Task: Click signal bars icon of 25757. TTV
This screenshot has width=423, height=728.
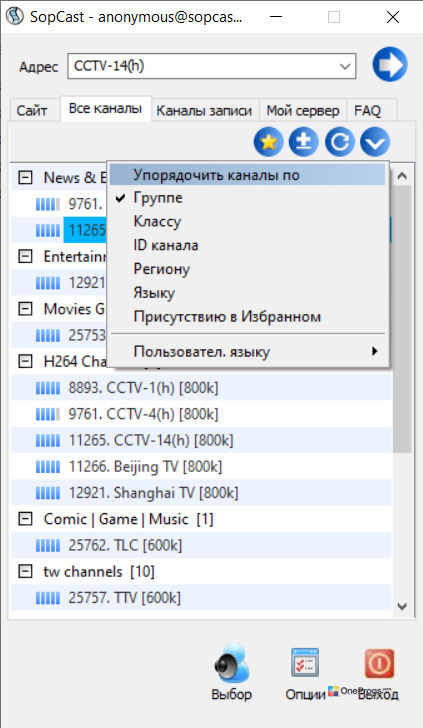Action: [x=48, y=598]
